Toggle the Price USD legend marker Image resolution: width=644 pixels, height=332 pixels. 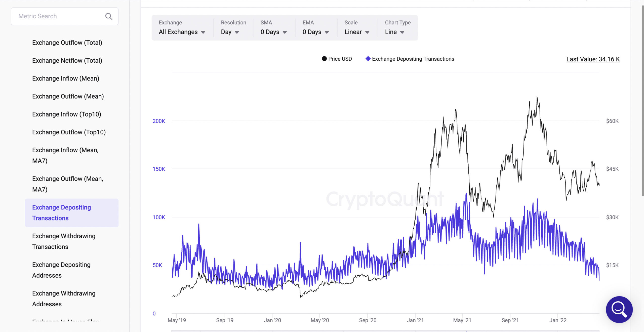click(324, 59)
